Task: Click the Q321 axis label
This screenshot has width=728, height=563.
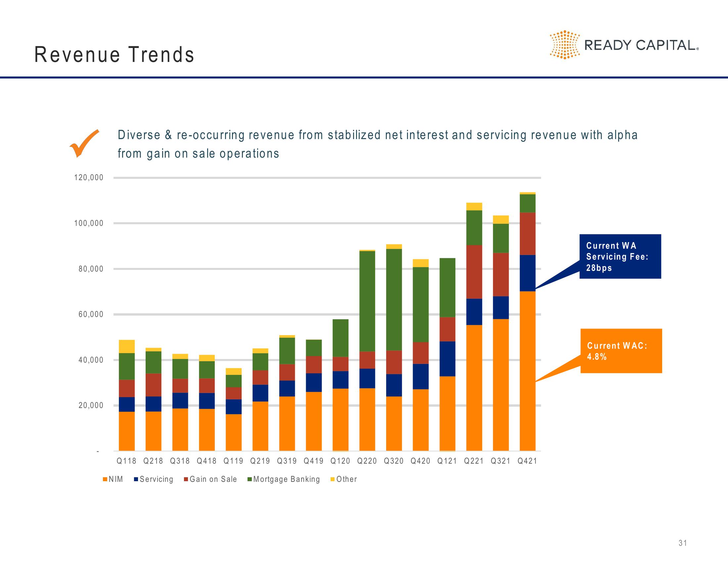Action: point(501,461)
